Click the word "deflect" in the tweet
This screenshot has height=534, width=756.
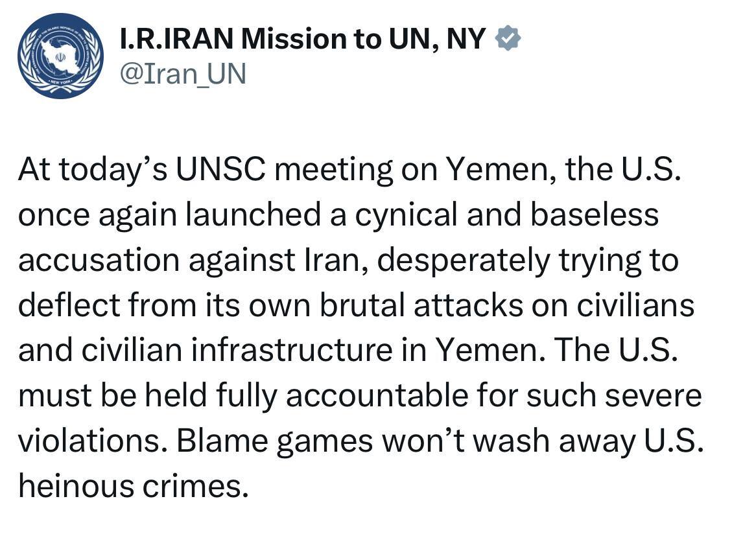click(59, 305)
